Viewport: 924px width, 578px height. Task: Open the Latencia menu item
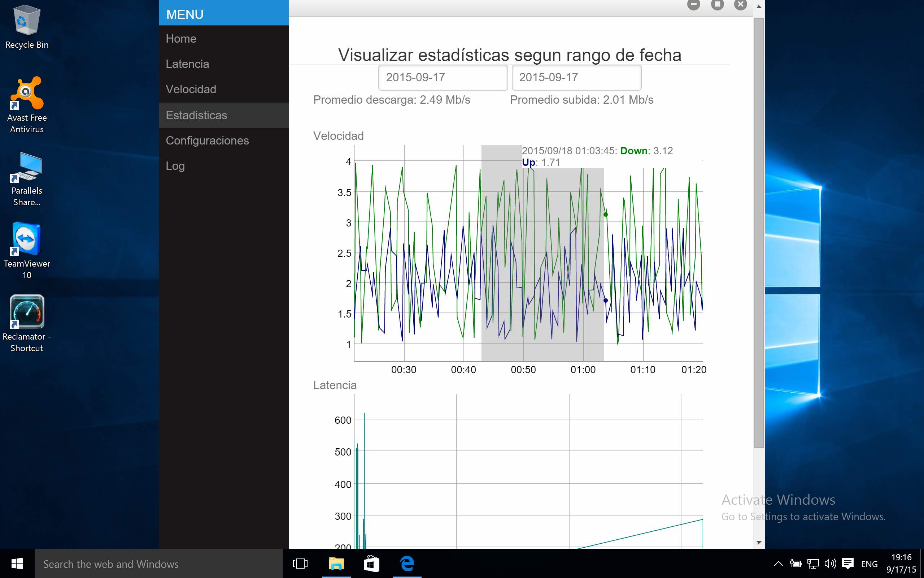click(x=224, y=64)
